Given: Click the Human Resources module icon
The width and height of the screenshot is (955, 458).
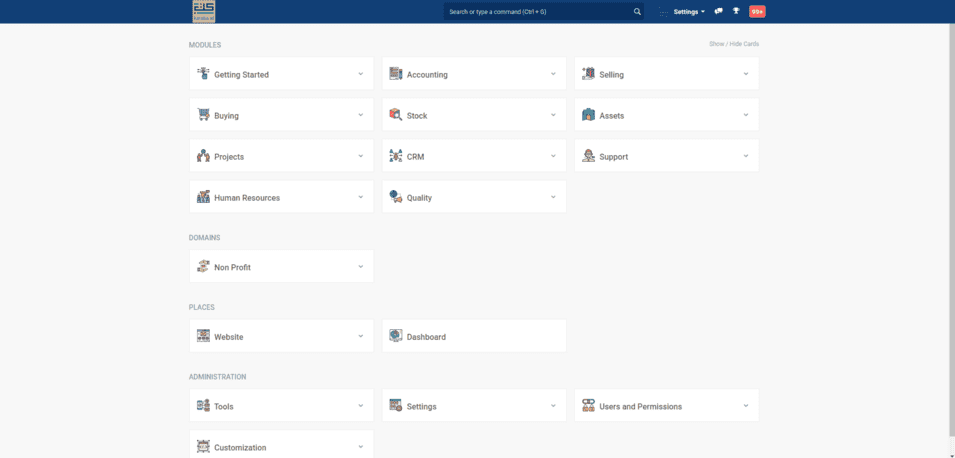Looking at the screenshot, I should click(203, 197).
